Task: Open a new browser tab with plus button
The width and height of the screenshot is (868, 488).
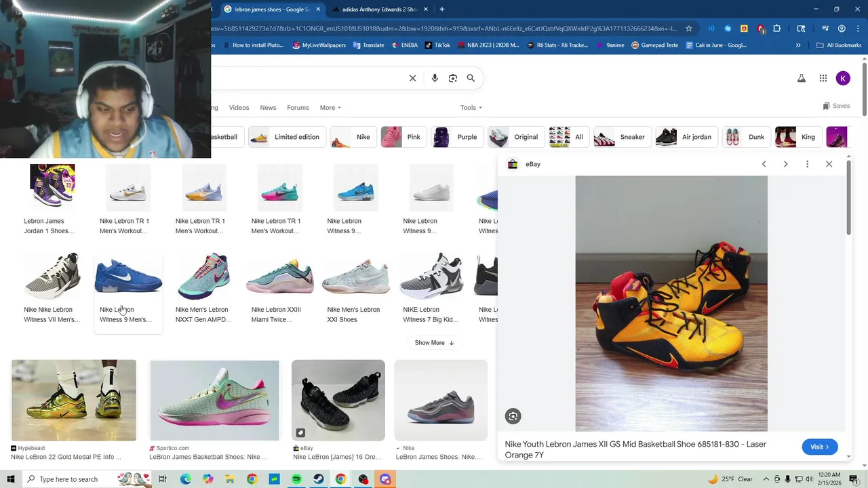Action: [441, 9]
